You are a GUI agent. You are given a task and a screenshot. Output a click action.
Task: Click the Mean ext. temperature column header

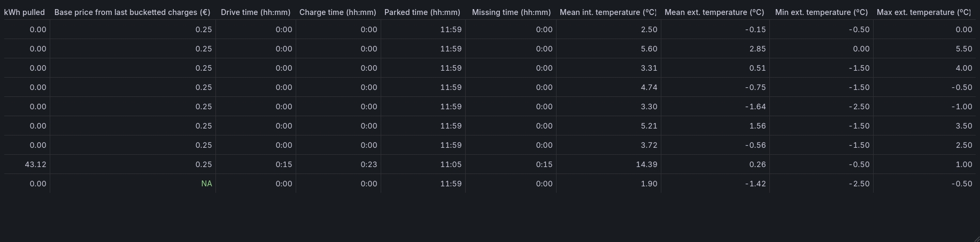pos(714,12)
